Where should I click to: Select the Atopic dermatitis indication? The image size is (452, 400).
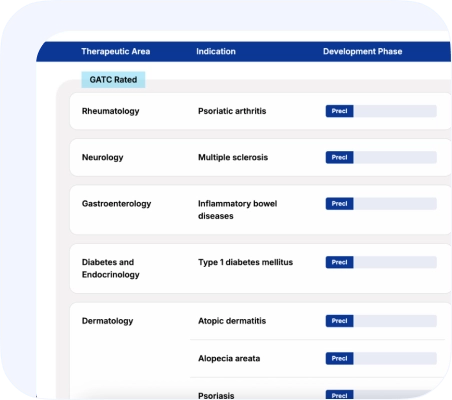tap(232, 321)
